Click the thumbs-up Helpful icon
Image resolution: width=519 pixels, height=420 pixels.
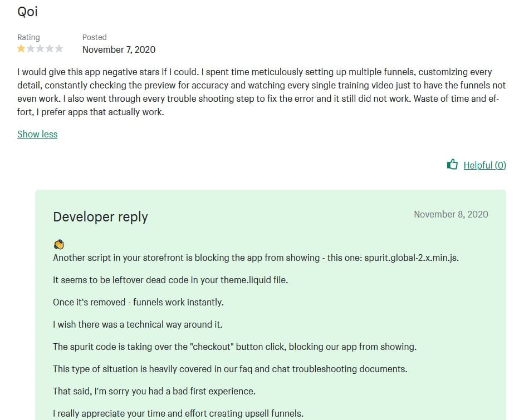(452, 165)
